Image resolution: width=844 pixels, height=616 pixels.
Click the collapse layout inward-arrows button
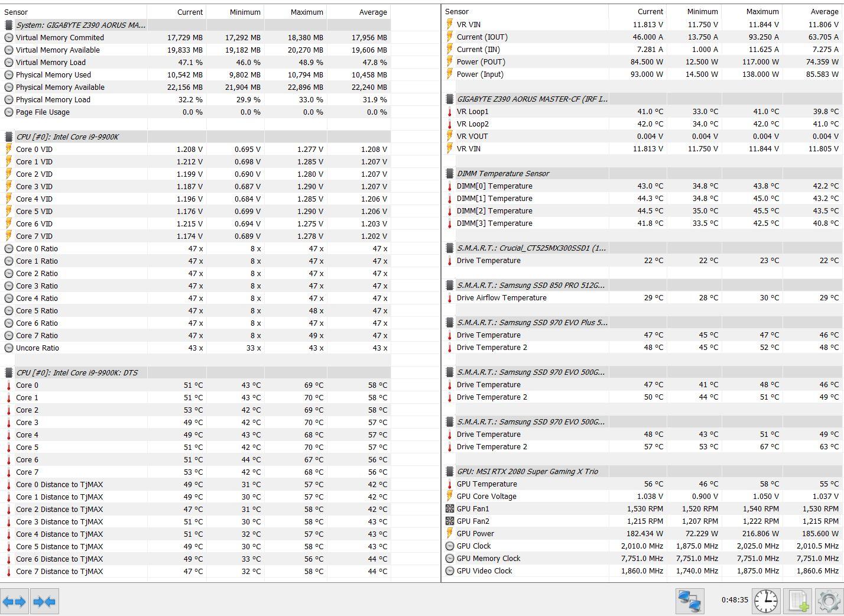click(44, 602)
